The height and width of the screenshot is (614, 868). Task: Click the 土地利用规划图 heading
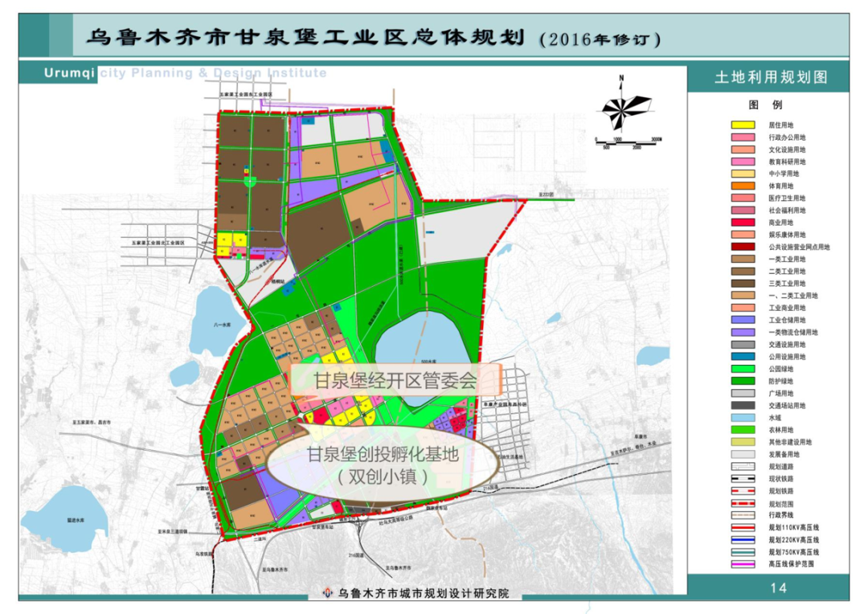[x=771, y=77]
